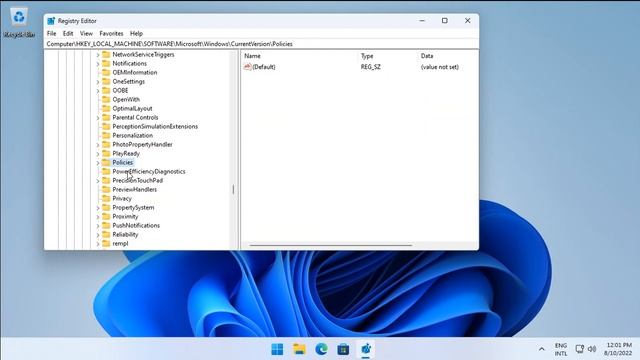This screenshot has height=360, width=640.
Task: Open Microsoft Store from taskbar
Action: pyautogui.click(x=343, y=349)
